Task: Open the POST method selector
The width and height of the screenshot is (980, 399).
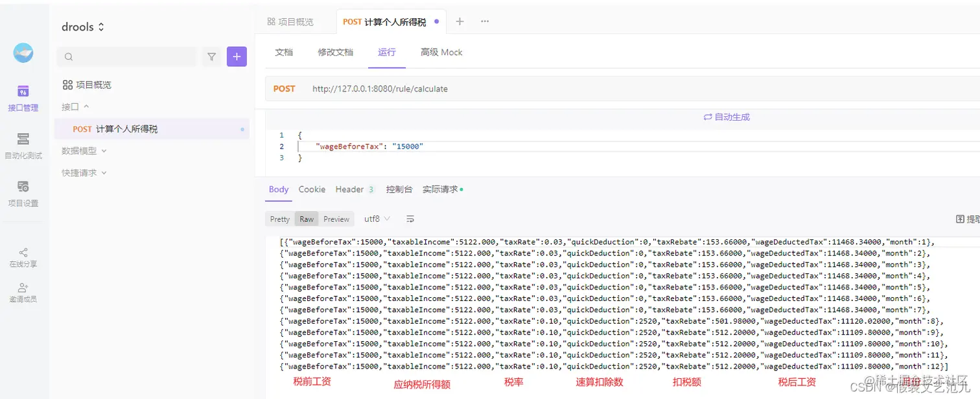Action: 284,88
